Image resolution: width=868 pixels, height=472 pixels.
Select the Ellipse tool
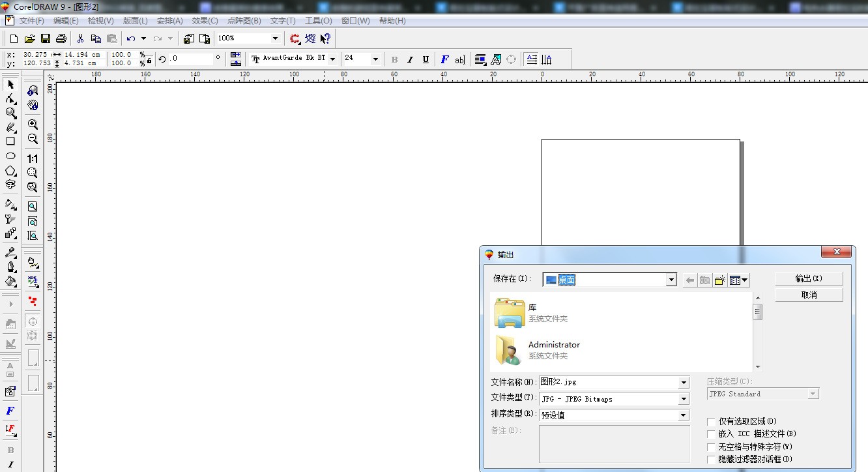click(x=10, y=156)
